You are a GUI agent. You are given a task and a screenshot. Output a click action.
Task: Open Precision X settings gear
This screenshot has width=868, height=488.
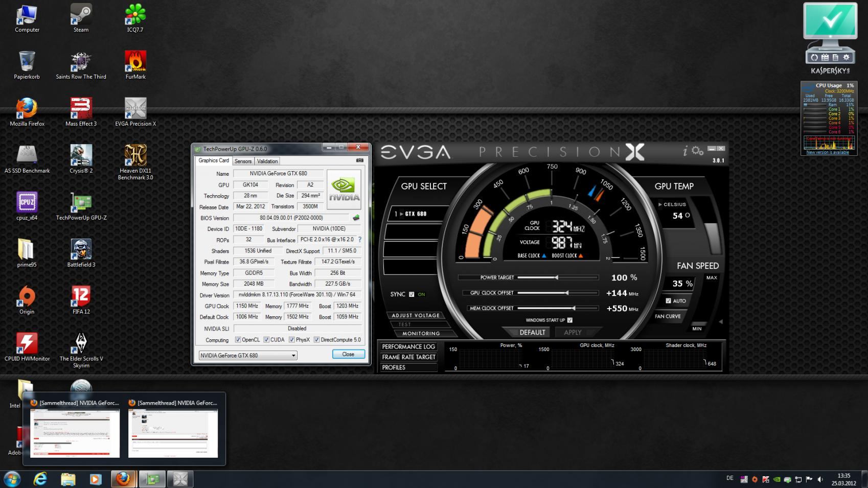[697, 151]
